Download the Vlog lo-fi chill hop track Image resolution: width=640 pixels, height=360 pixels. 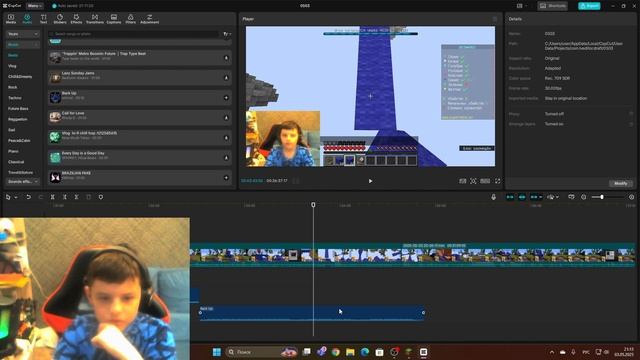pos(226,138)
